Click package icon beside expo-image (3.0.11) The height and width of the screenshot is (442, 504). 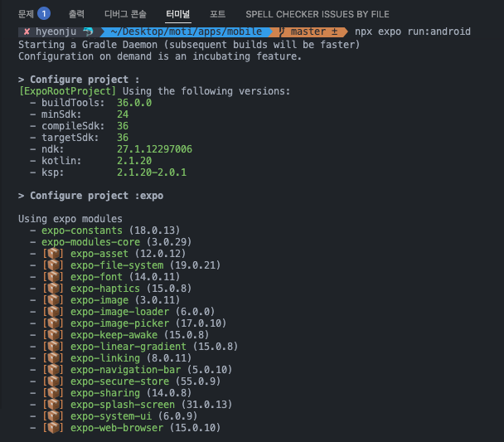point(54,300)
